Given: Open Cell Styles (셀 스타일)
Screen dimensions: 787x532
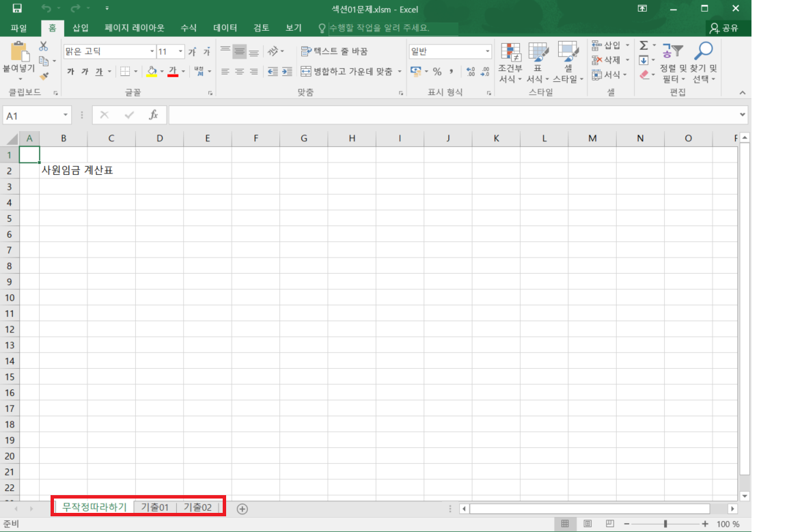Looking at the screenshot, I should click(x=568, y=62).
